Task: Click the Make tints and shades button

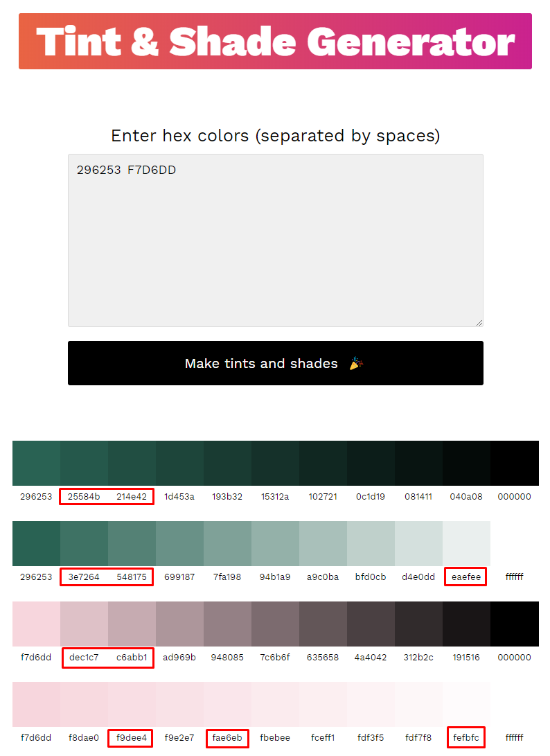Action: click(x=275, y=363)
